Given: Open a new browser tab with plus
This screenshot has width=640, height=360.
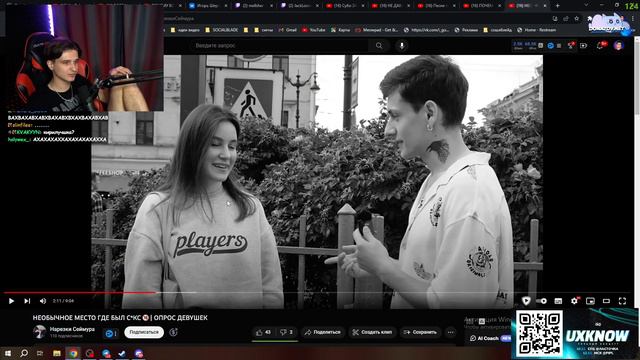Looking at the screenshot, I should (x=558, y=6).
